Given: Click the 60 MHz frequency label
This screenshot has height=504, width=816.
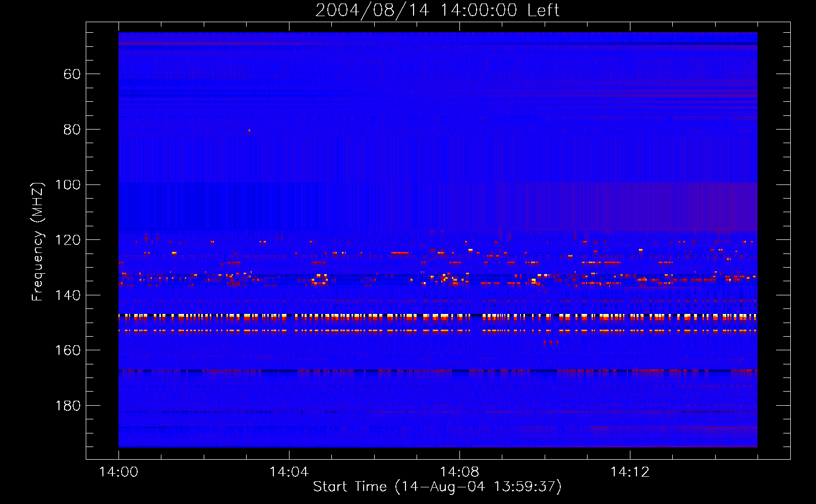Looking at the screenshot, I should tap(72, 74).
